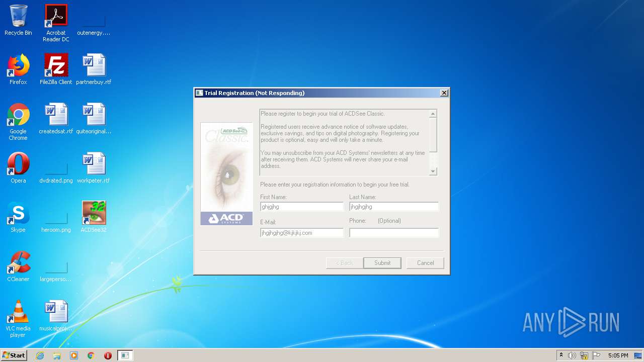Open Acrobat Reader DC shortcut
644x362 pixels.
coord(56,23)
